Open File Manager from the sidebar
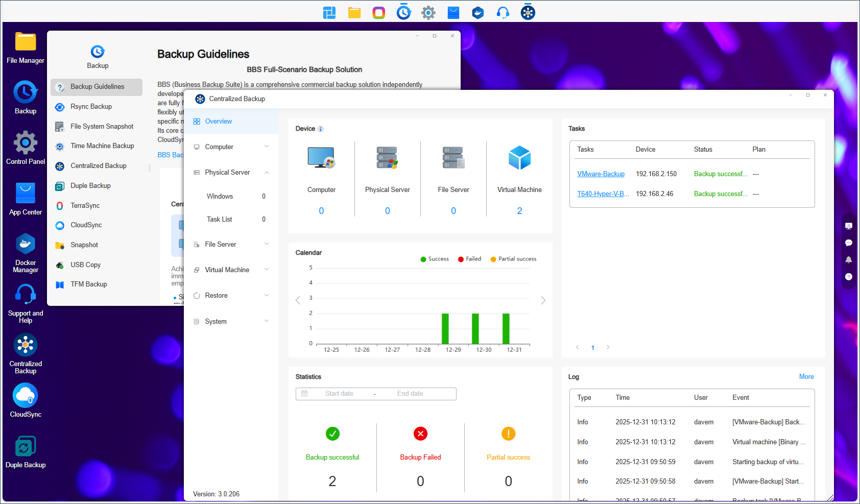 click(25, 41)
